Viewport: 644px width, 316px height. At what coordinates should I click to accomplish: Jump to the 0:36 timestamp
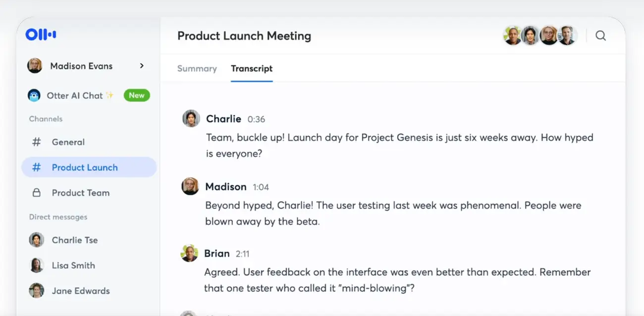click(x=256, y=119)
